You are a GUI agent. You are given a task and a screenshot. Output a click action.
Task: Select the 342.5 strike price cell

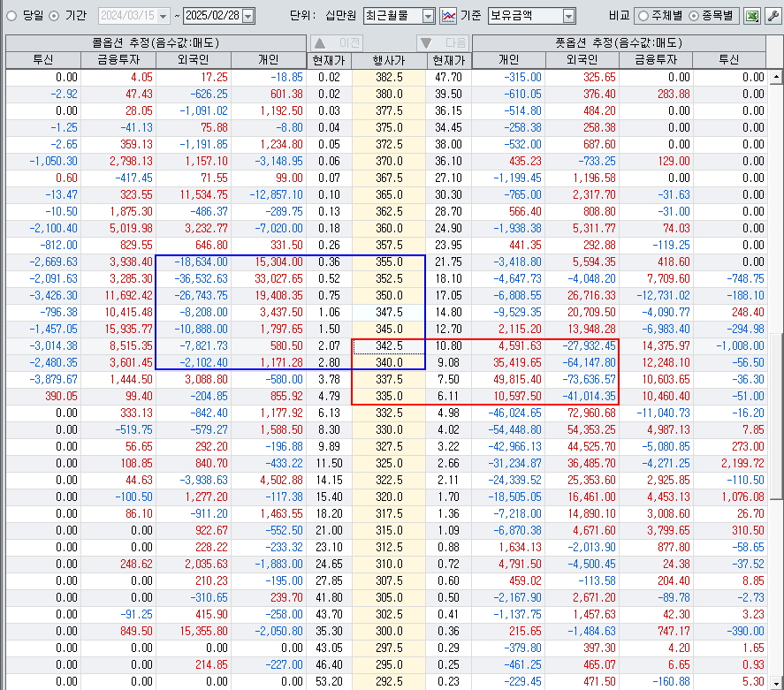[389, 346]
